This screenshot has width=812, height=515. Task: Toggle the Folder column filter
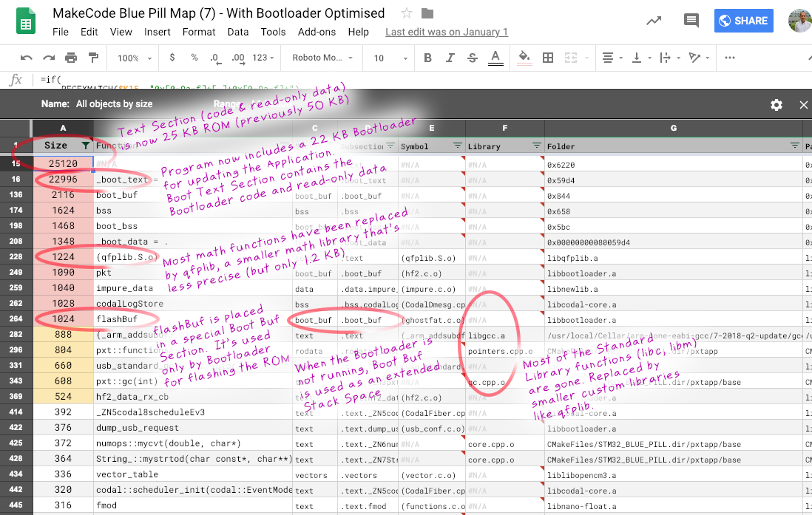pos(795,146)
